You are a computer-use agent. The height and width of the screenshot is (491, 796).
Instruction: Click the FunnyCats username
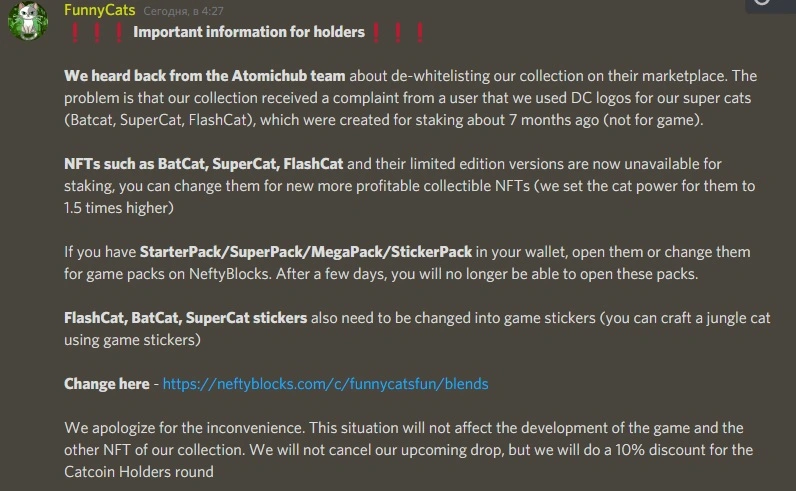(100, 10)
